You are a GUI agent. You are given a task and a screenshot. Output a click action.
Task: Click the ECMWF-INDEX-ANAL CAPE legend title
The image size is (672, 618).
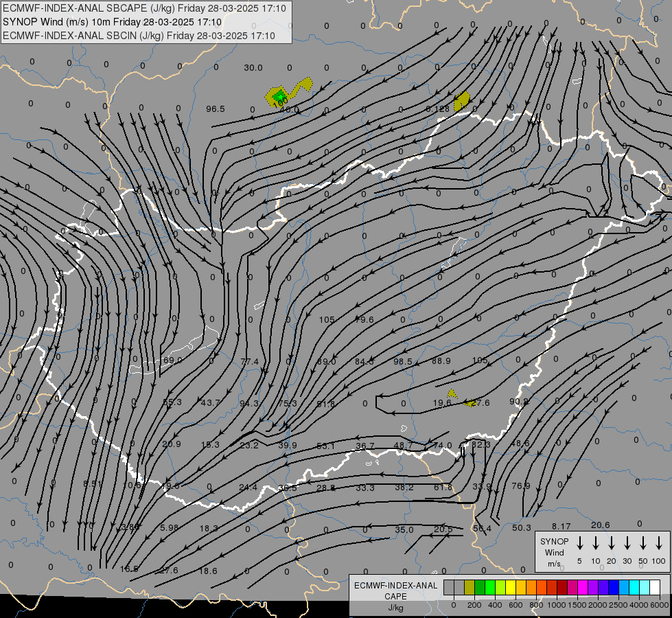(395, 596)
